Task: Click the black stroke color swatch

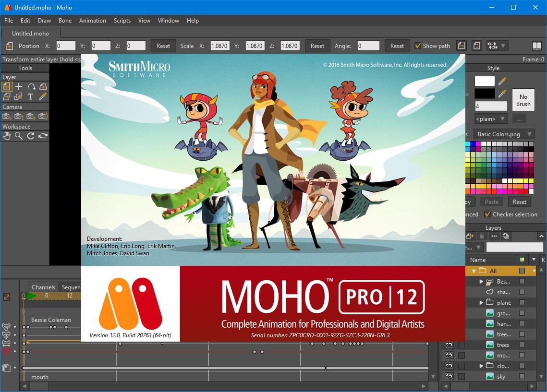Action: tap(485, 94)
